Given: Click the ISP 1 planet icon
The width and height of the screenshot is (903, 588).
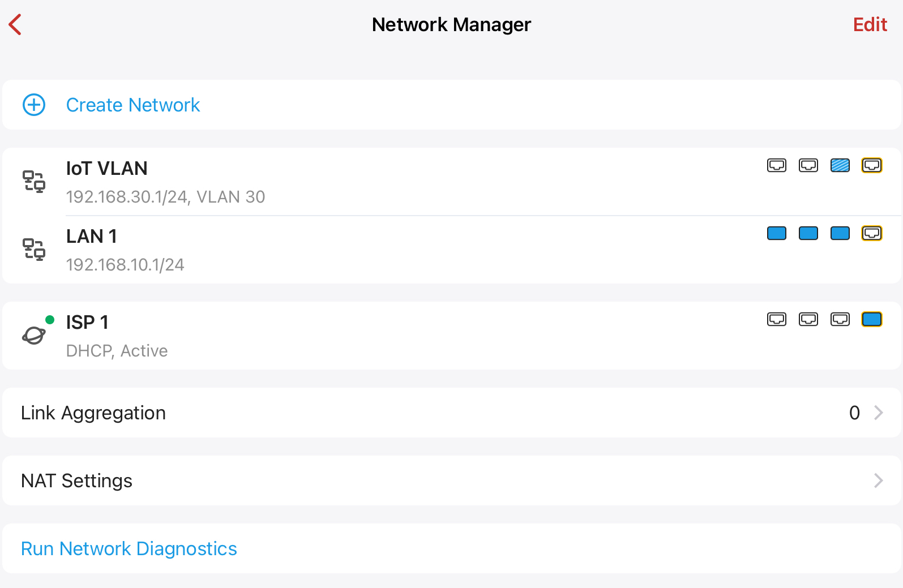Looking at the screenshot, I should pyautogui.click(x=34, y=335).
